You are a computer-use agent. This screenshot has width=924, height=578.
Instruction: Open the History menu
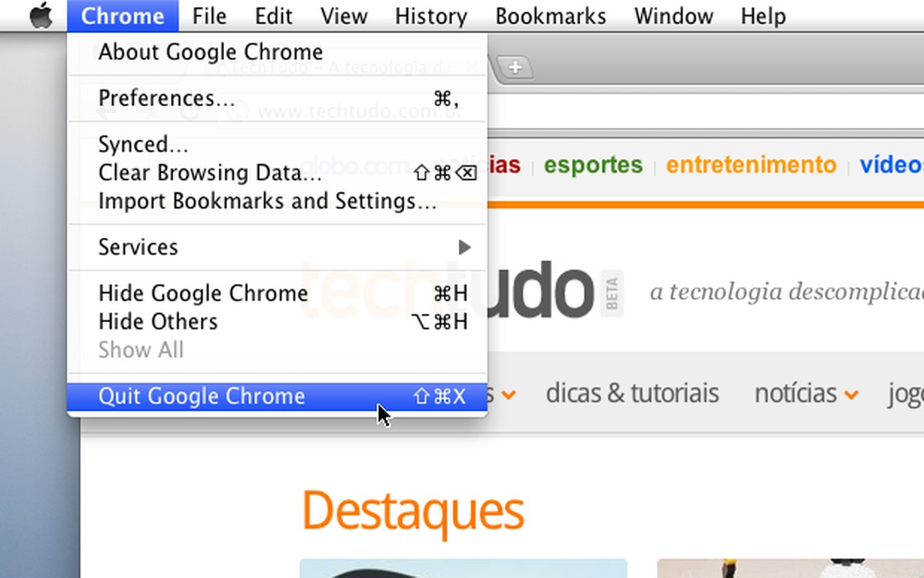tap(430, 15)
